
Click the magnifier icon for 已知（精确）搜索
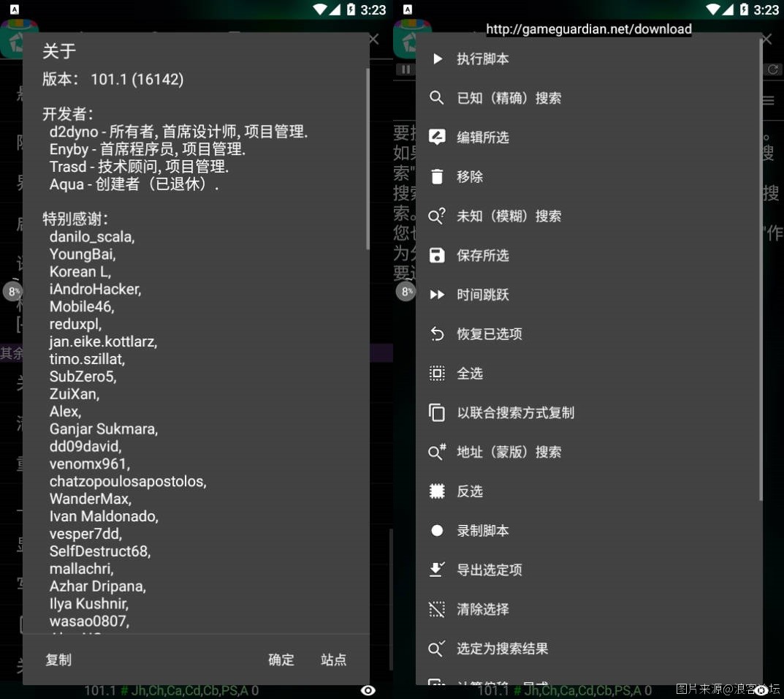pos(436,98)
